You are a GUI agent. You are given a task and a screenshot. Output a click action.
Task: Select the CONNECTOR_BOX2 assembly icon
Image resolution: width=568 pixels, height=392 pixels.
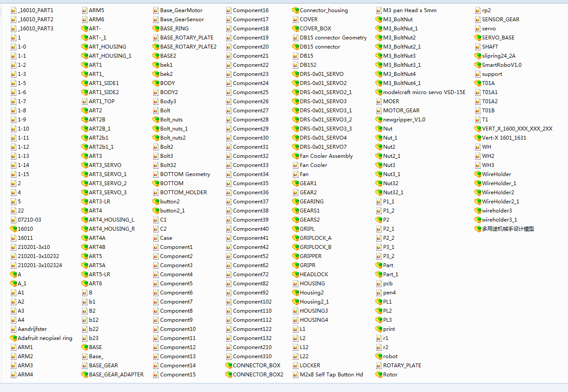229,375
